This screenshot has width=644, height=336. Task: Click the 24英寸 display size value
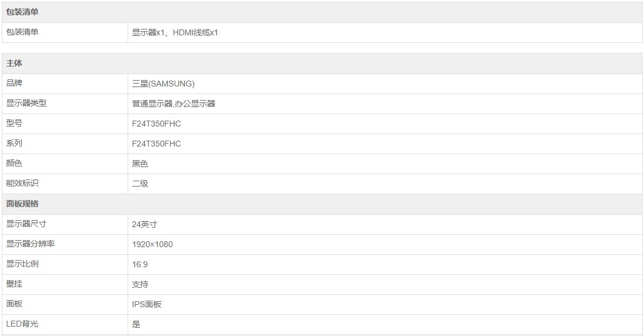tap(144, 224)
